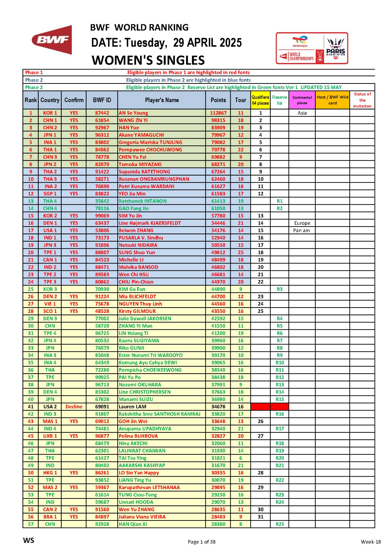Click country code UKR 1
Screen dimensions: 392x554
click(x=50, y=436)
